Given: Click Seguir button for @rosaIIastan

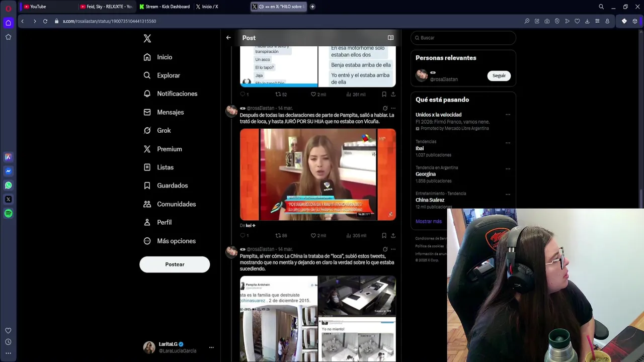Looking at the screenshot, I should coord(499,75).
